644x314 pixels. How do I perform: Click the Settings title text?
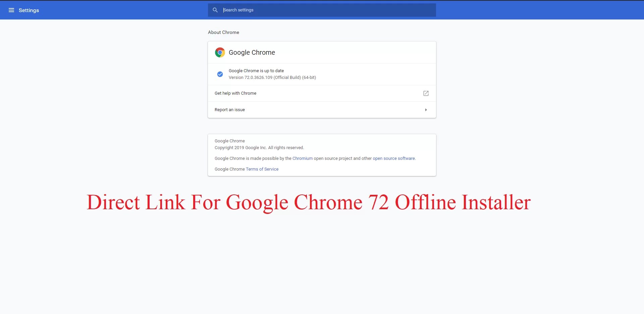click(29, 10)
